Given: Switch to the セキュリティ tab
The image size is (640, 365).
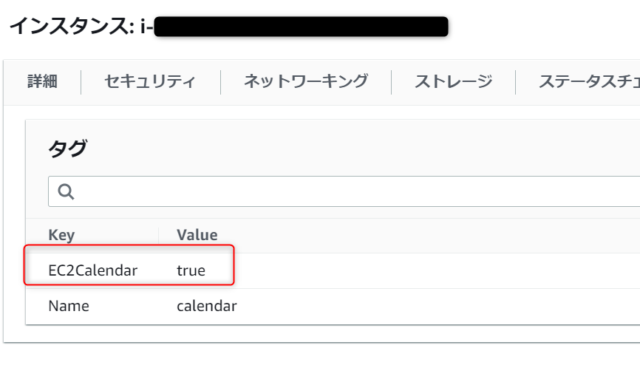Looking at the screenshot, I should (x=150, y=82).
